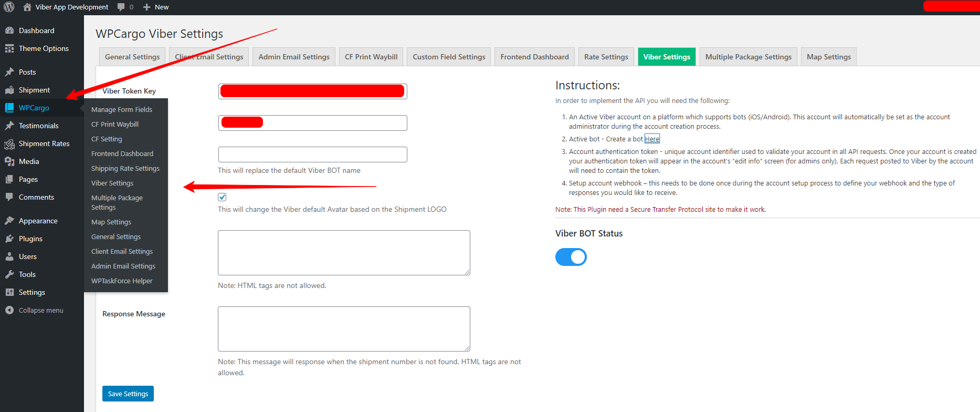
Task: Open the Tools wrench icon
Action: click(9, 274)
